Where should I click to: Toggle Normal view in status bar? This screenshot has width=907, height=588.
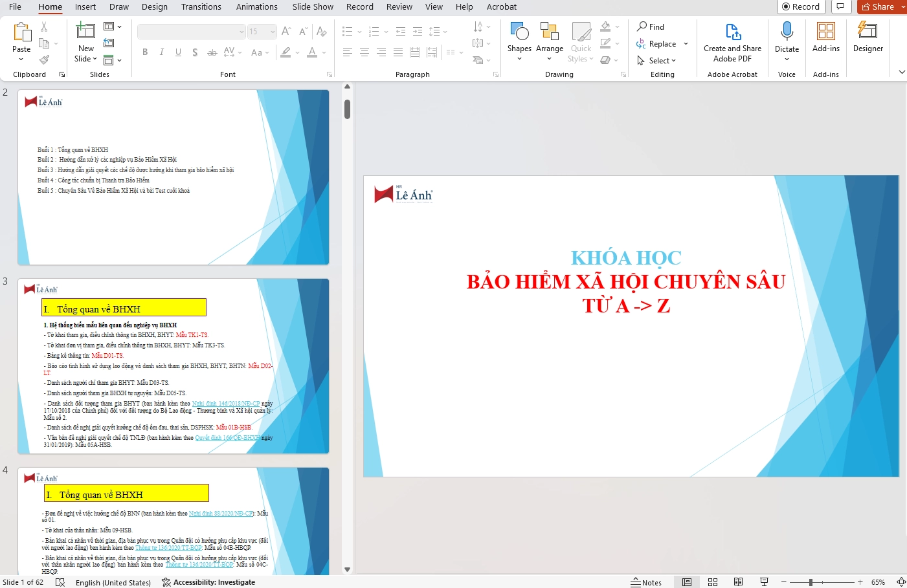pos(687,582)
